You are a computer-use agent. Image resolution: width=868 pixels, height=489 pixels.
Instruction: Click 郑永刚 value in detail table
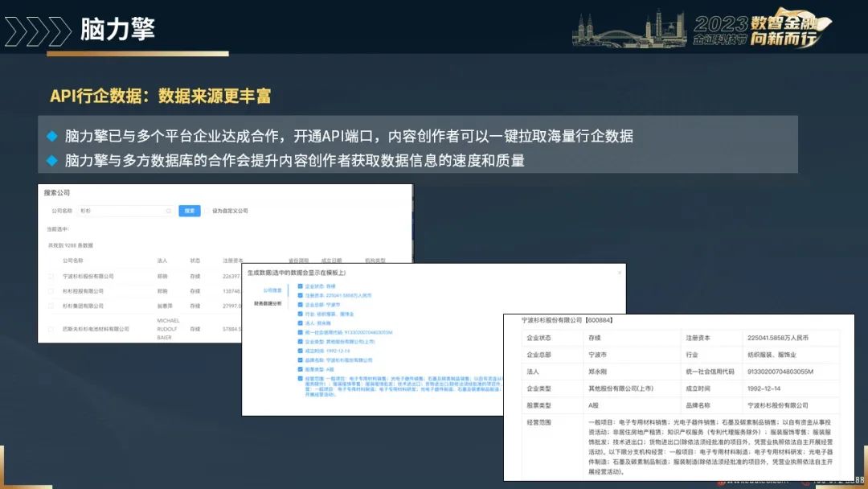click(x=597, y=372)
